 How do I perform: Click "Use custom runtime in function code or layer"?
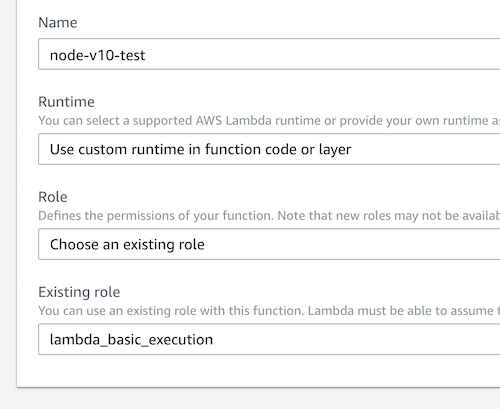tap(200, 149)
